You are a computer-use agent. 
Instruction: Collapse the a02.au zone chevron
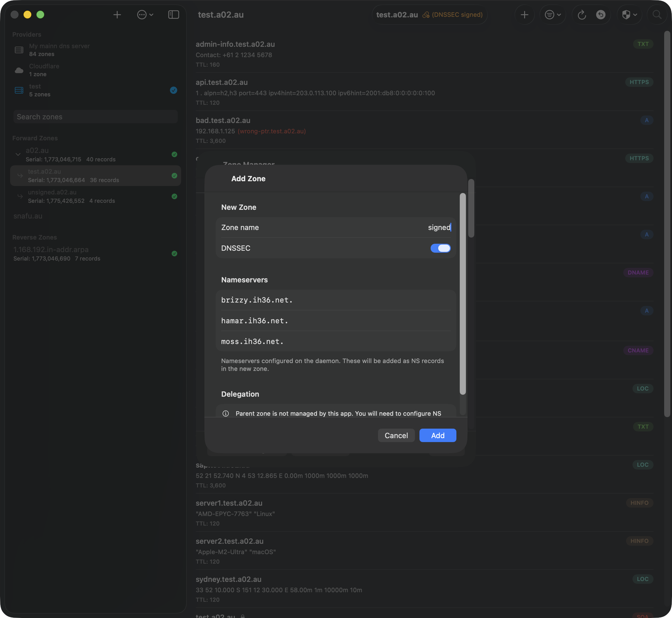pyautogui.click(x=18, y=155)
